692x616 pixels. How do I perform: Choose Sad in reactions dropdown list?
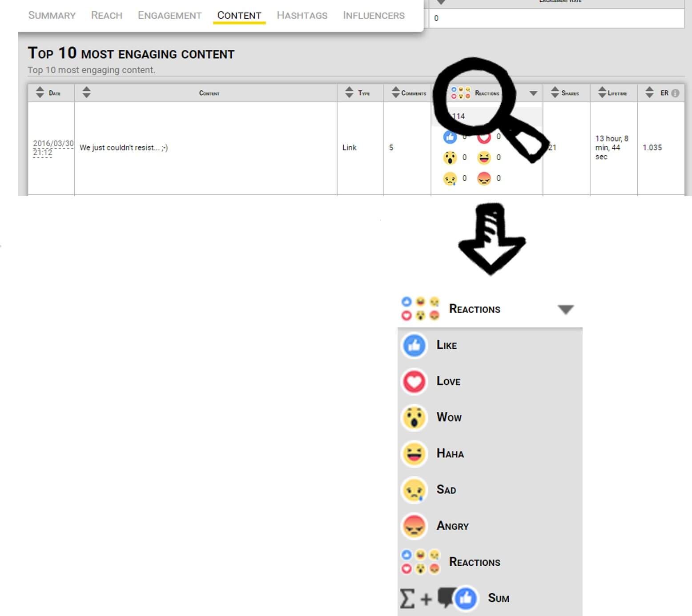click(490, 490)
